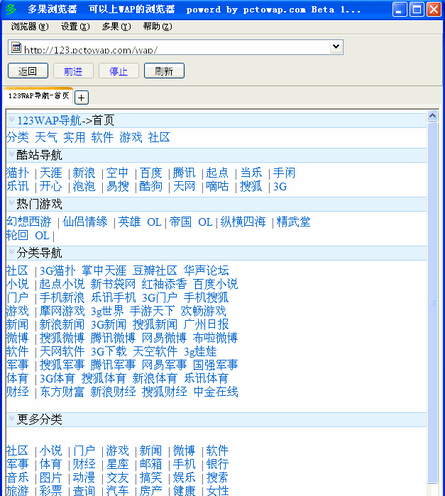Screen dimensions: 445x496
Task: Open the 3G猫扑 link
Action: pos(58,270)
